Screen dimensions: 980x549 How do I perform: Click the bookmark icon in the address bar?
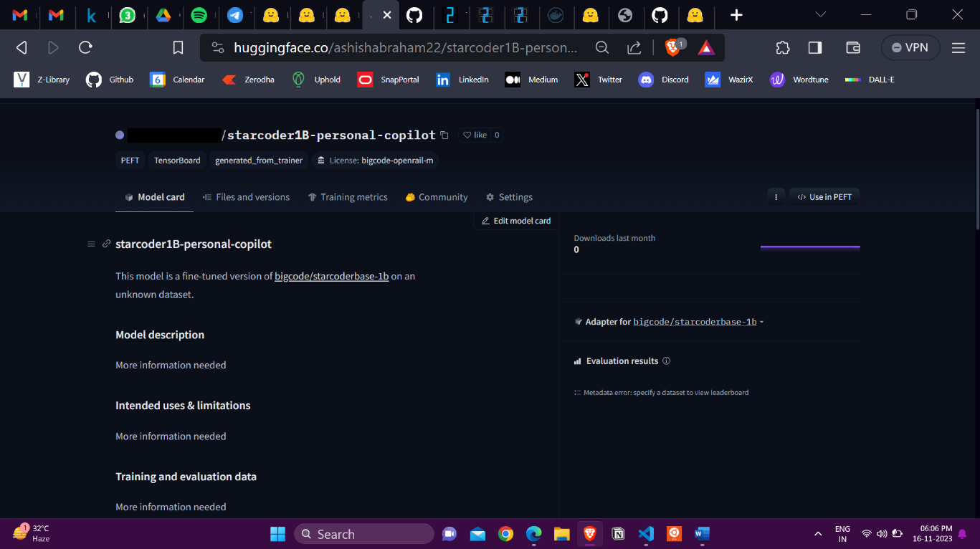[x=177, y=47]
